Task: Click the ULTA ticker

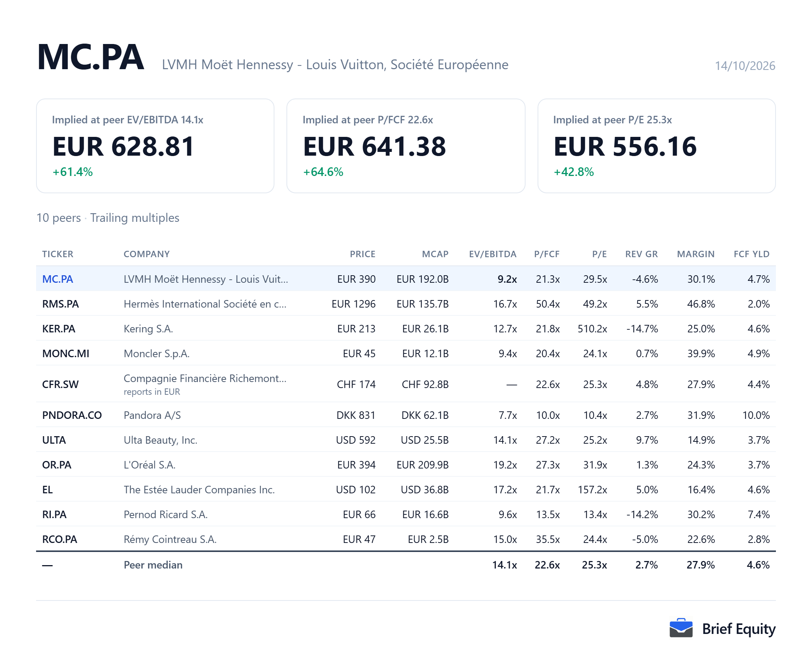Action: click(54, 440)
